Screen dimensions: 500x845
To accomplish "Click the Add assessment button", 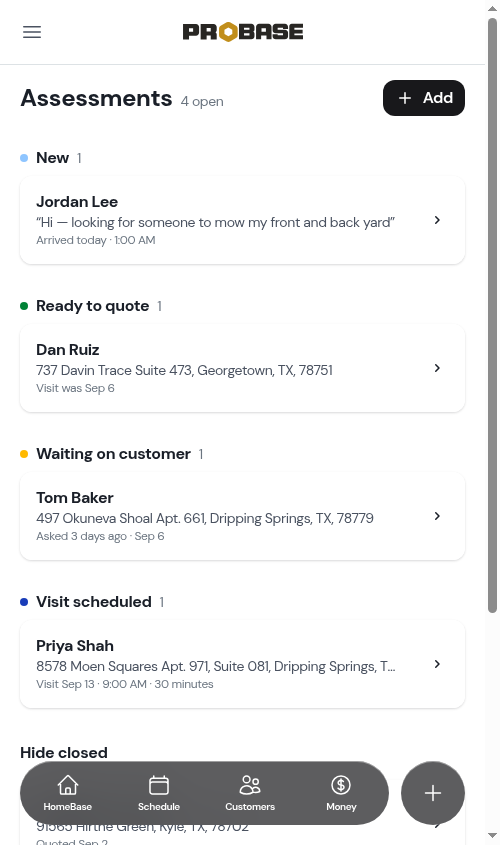I will tap(424, 98).
